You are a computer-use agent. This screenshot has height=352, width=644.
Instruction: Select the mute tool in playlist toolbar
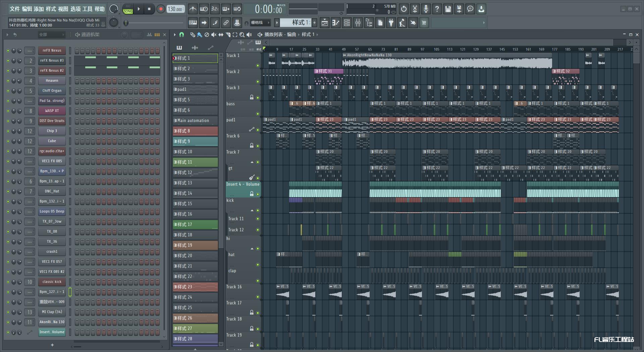(214, 35)
